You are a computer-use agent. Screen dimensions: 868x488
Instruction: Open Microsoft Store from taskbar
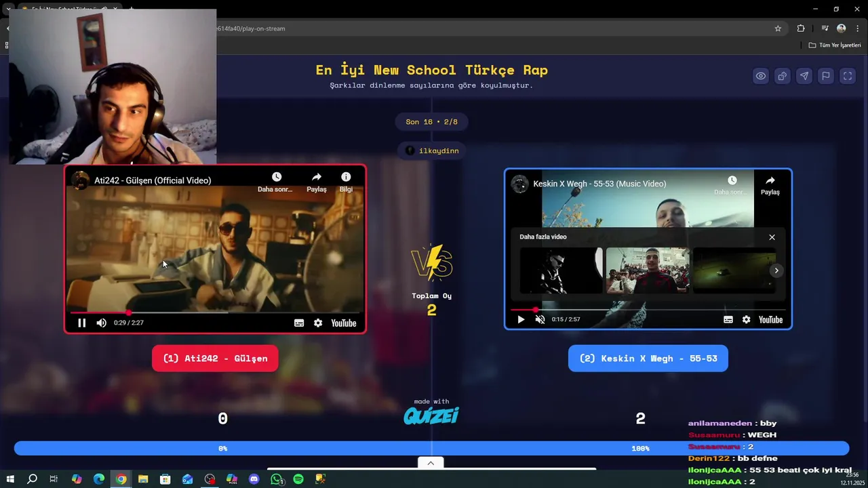pyautogui.click(x=165, y=479)
